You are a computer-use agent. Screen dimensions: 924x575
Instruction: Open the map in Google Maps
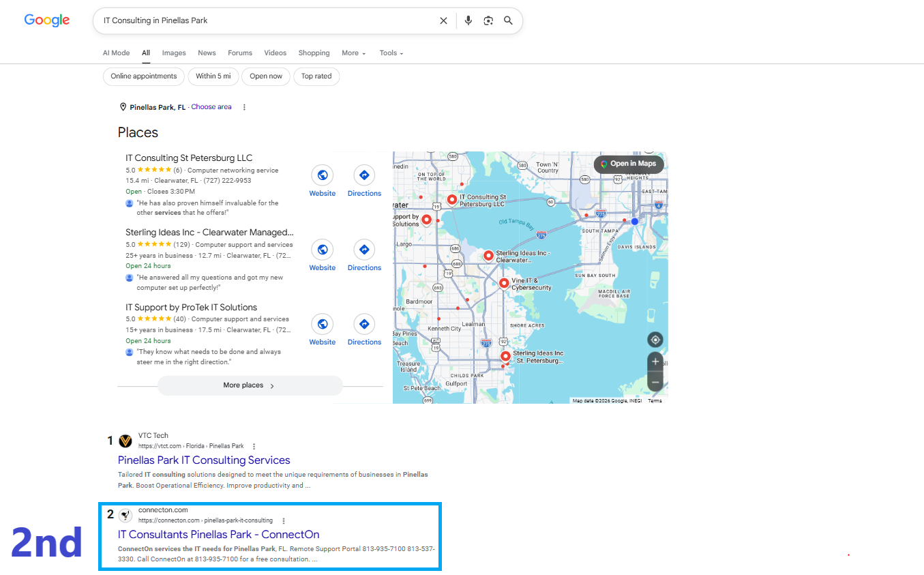pyautogui.click(x=629, y=164)
